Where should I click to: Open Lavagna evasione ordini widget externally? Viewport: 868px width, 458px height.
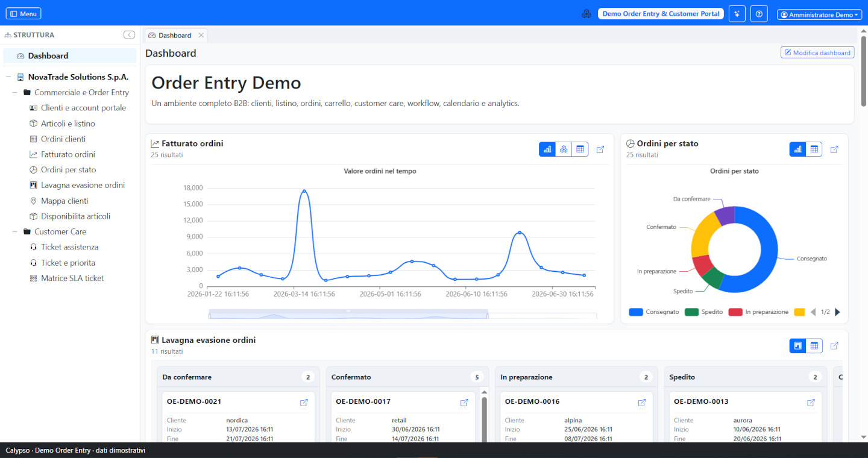[x=834, y=346]
